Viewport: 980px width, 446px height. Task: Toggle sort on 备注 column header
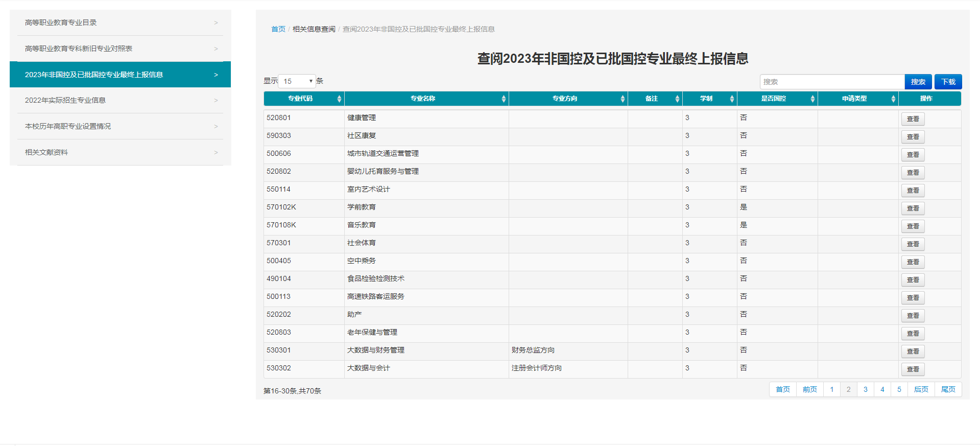click(677, 99)
